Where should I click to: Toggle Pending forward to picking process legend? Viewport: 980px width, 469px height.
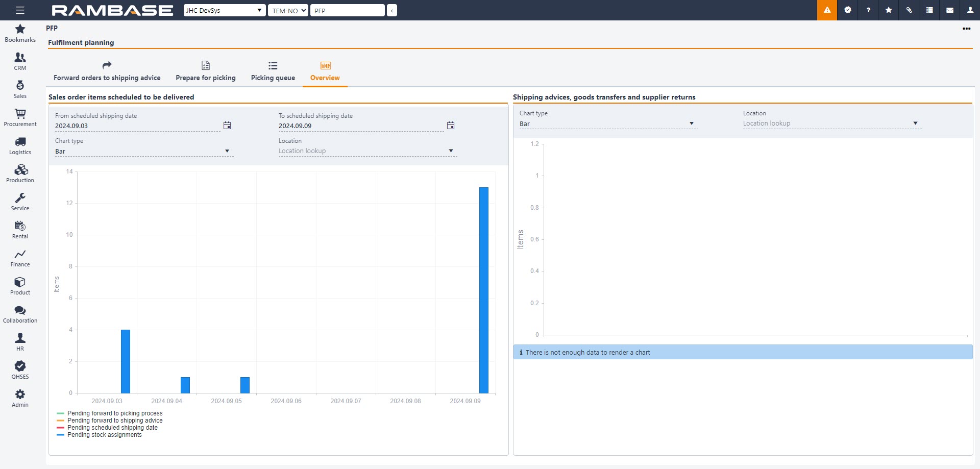pos(114,413)
